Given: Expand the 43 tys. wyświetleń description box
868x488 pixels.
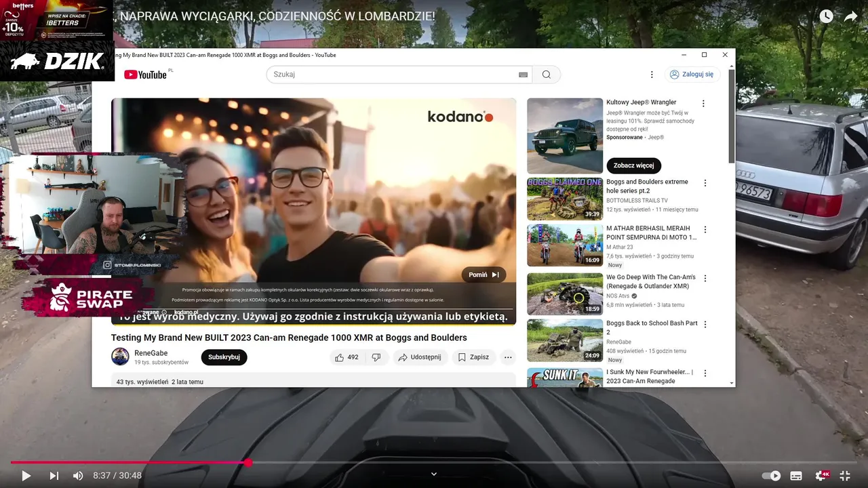Looking at the screenshot, I should (313, 380).
